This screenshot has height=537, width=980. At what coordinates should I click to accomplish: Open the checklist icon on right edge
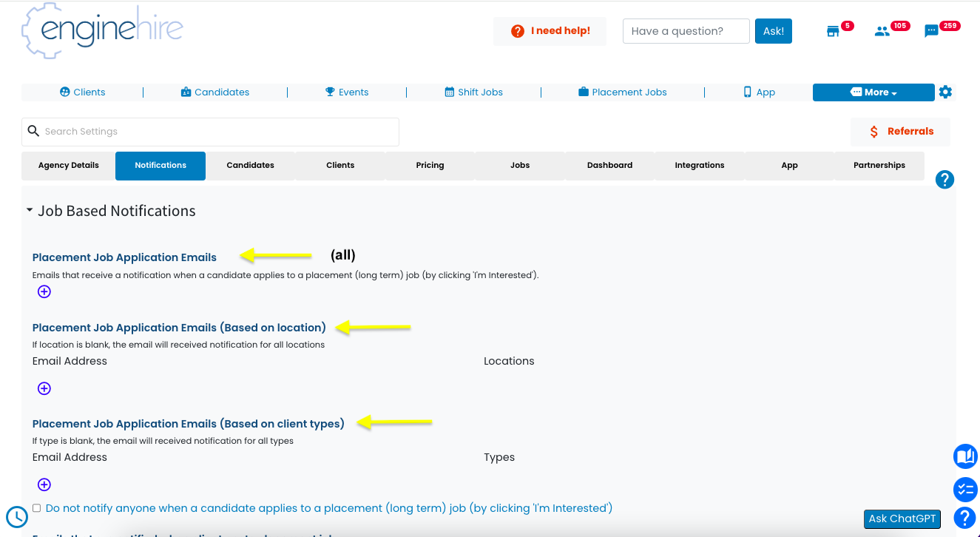[x=965, y=489]
